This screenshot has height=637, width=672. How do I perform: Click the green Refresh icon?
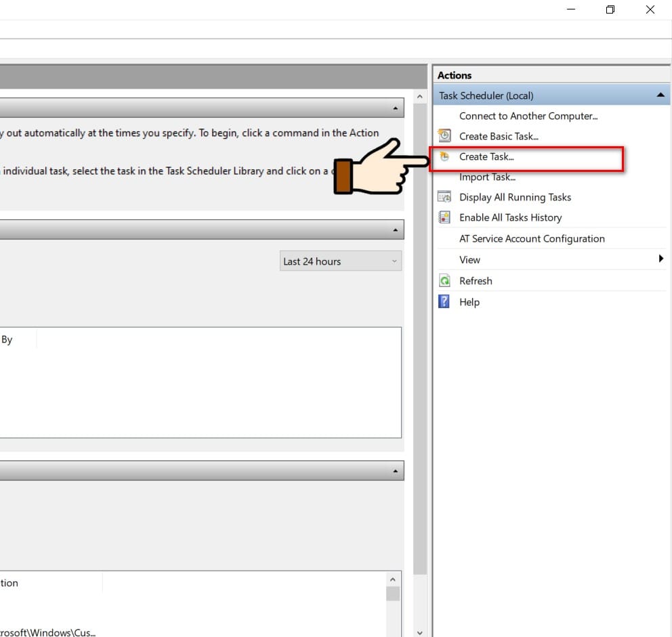pyautogui.click(x=444, y=280)
